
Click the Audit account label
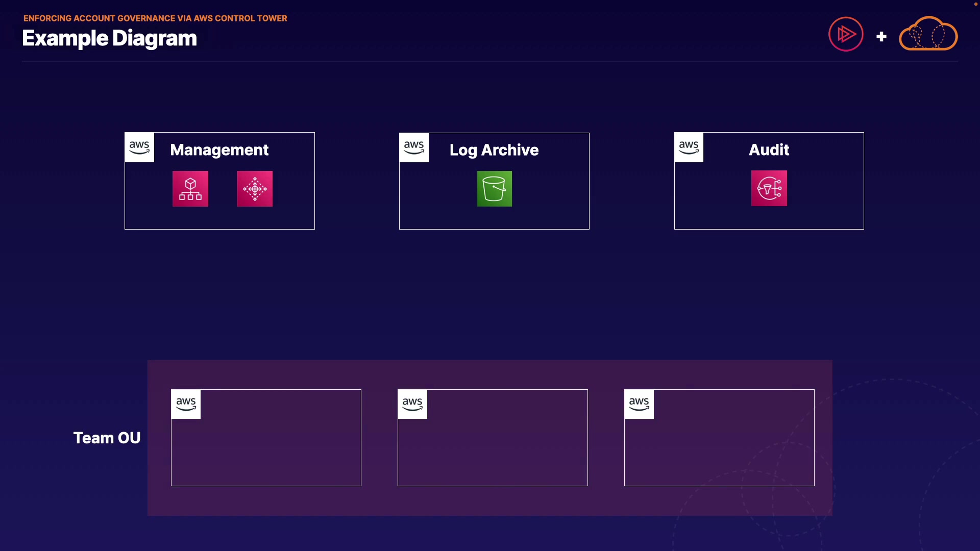tap(769, 150)
